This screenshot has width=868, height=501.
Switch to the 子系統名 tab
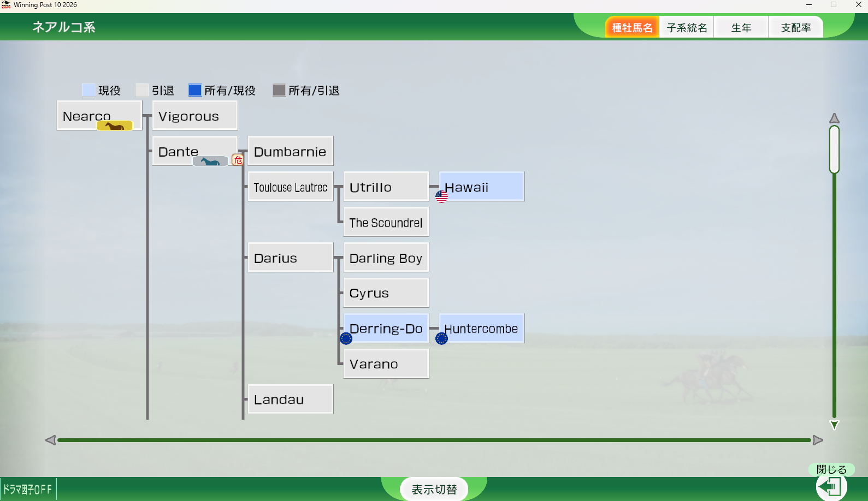(x=687, y=27)
